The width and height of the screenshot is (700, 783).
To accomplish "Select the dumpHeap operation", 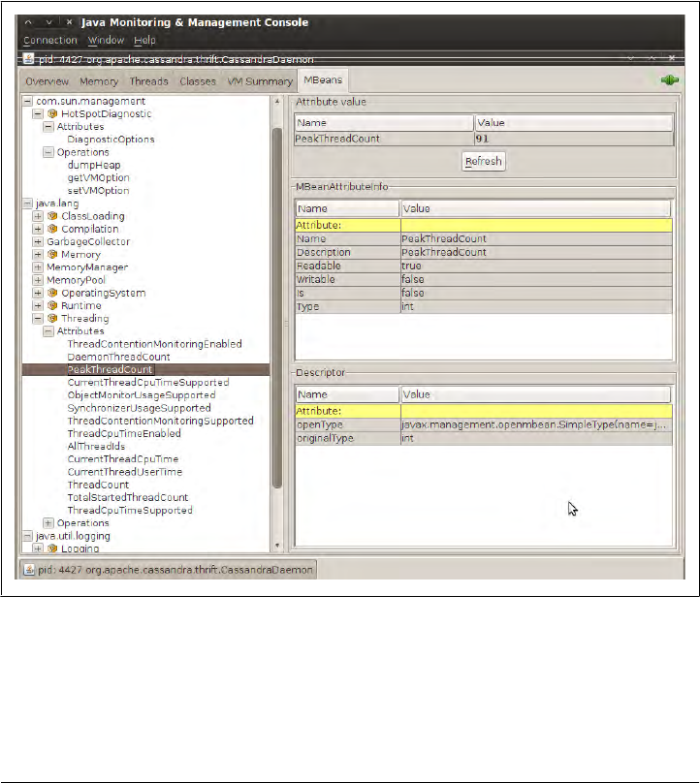I will [x=94, y=165].
